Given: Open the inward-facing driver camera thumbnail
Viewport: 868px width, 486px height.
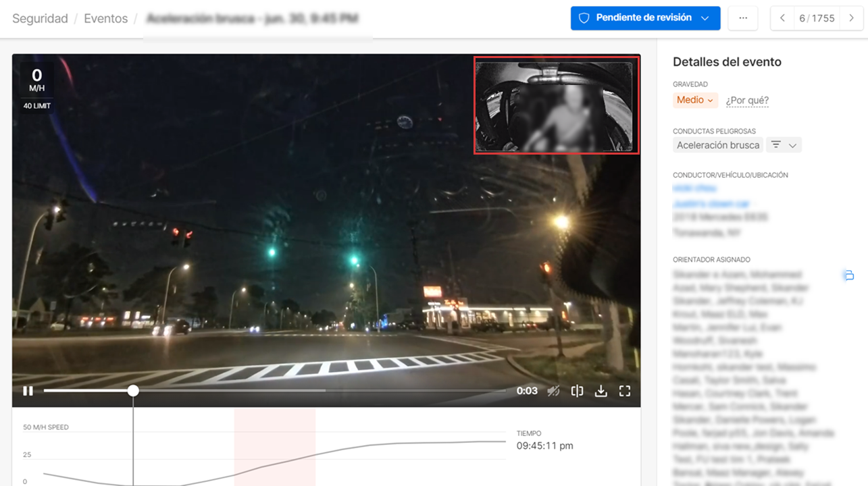Looking at the screenshot, I should (556, 106).
